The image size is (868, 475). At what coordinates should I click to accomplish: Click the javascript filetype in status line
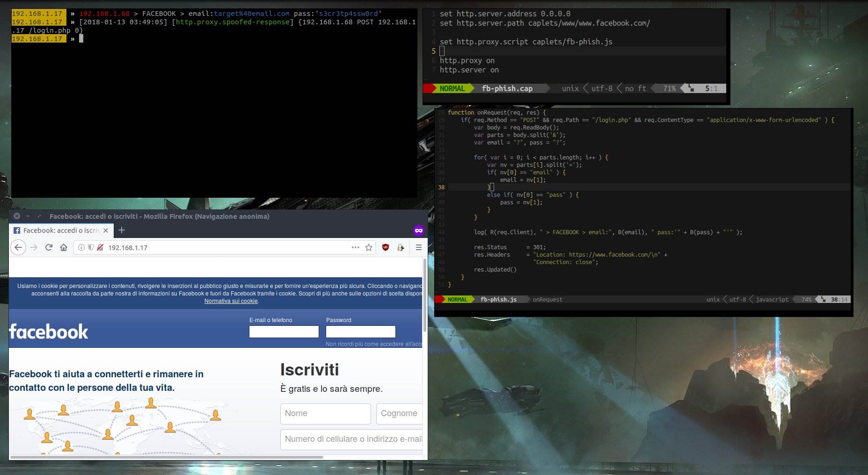[772, 299]
